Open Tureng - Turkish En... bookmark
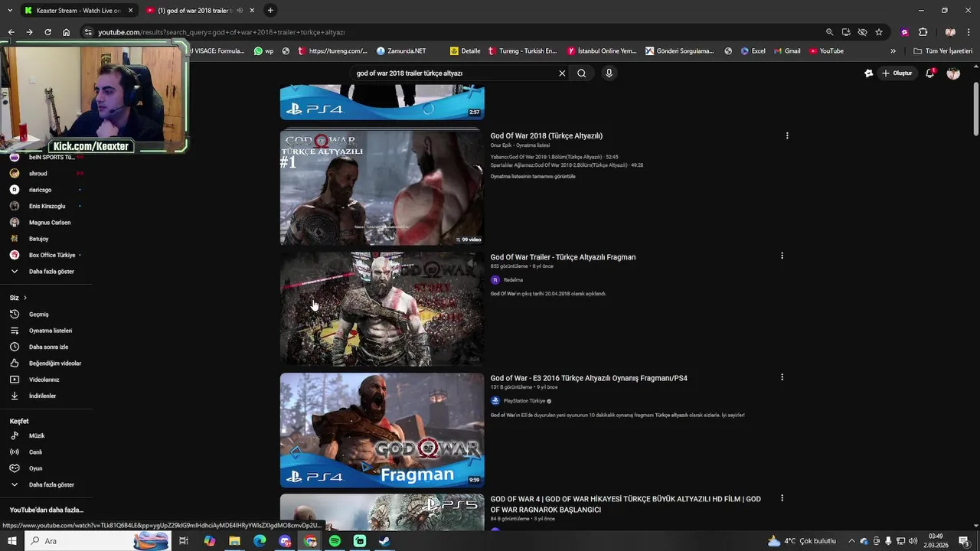This screenshot has height=551, width=980. pyautogui.click(x=522, y=51)
